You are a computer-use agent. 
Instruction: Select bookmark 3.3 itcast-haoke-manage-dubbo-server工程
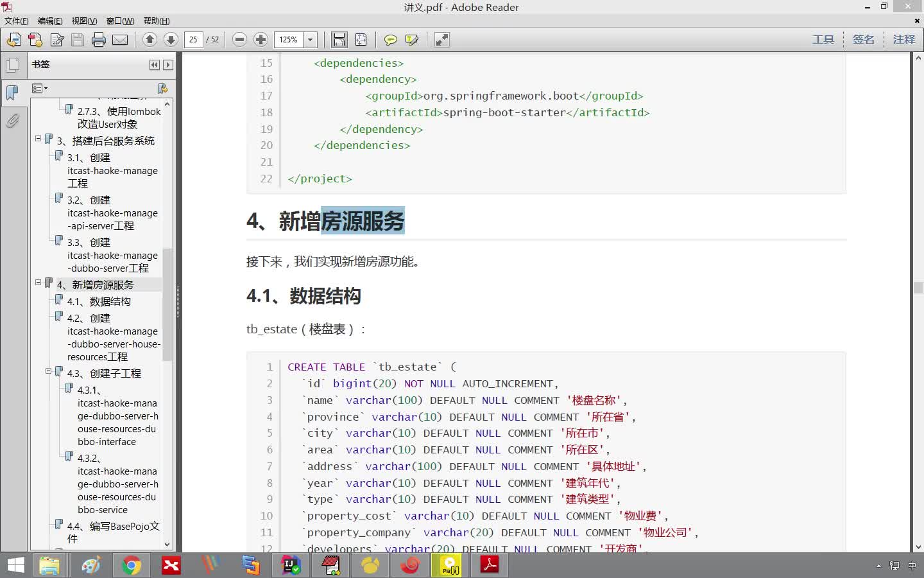click(112, 255)
